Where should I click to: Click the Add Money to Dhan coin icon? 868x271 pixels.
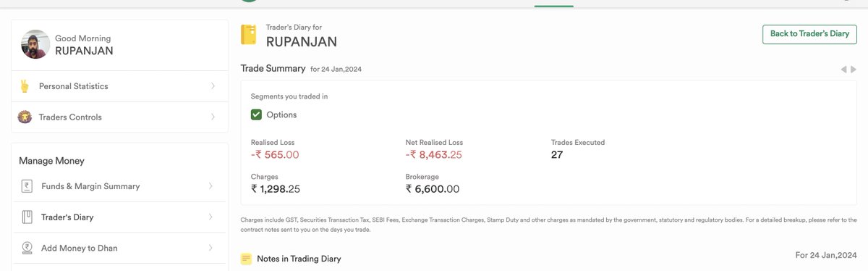(27, 248)
